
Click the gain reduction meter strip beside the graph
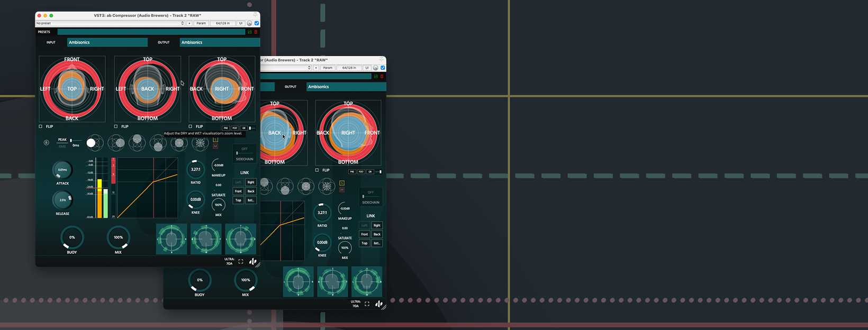click(x=113, y=187)
